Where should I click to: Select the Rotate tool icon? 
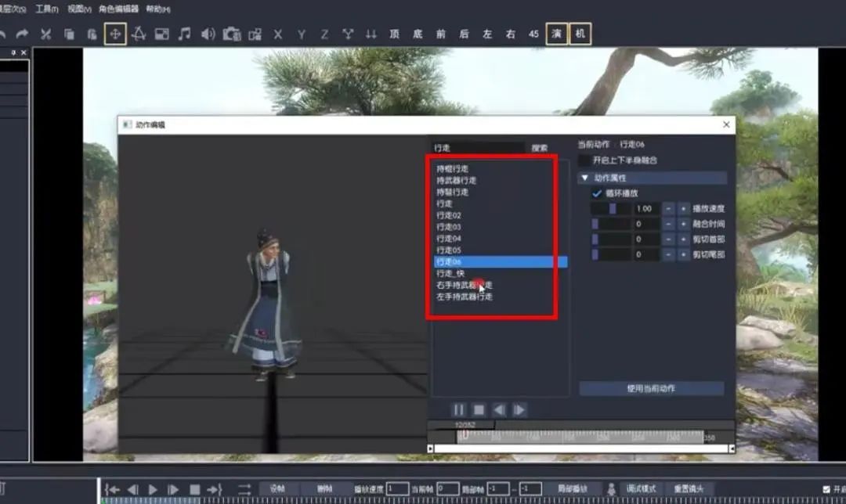(x=139, y=34)
